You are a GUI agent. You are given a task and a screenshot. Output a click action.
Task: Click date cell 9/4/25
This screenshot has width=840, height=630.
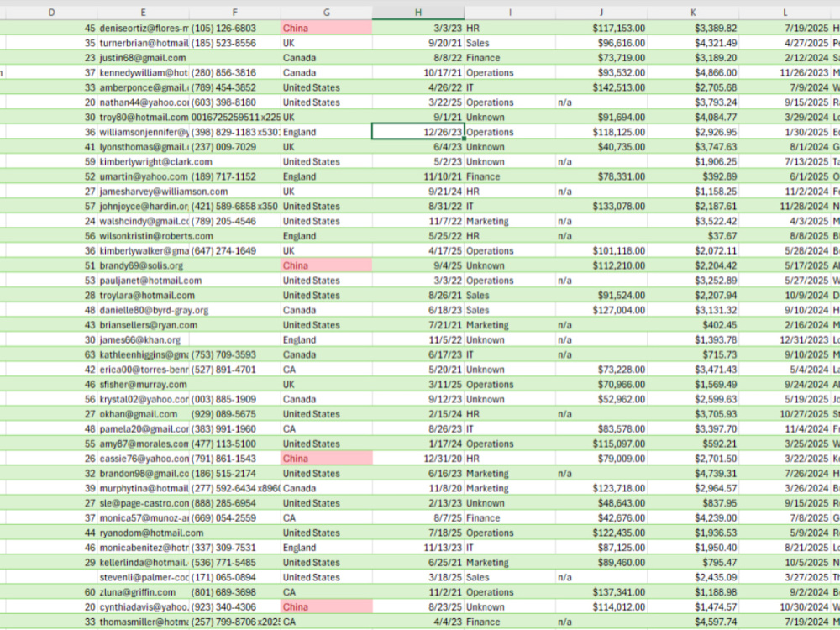pyautogui.click(x=417, y=265)
